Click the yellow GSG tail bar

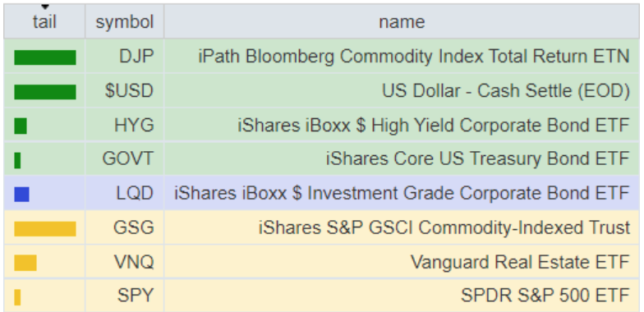[x=45, y=228]
